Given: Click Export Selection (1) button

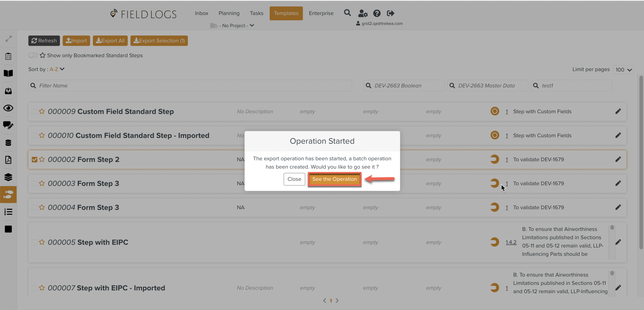Looking at the screenshot, I should 159,40.
